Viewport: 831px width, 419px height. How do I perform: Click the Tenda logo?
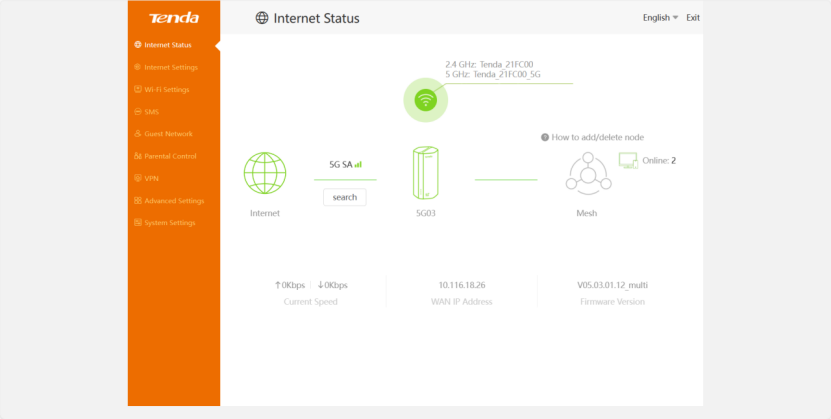(174, 18)
